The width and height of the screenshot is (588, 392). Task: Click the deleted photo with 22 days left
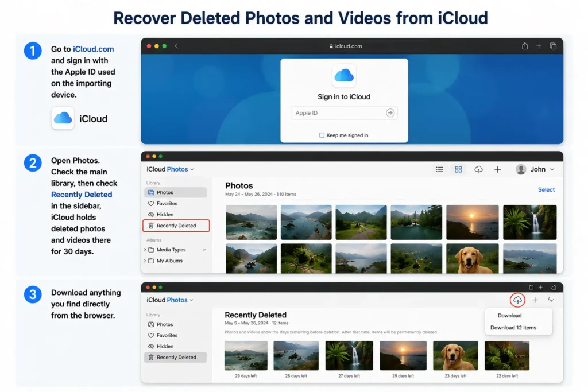coord(507,355)
